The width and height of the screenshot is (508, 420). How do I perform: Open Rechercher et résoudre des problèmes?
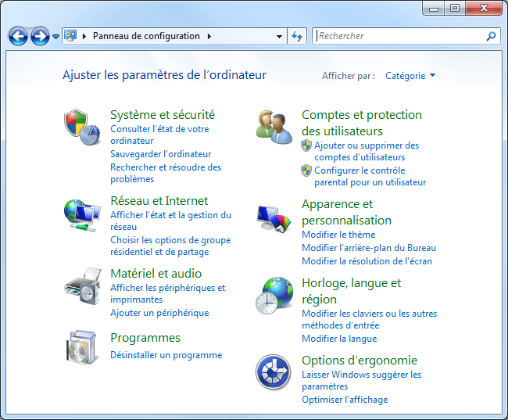(x=166, y=173)
